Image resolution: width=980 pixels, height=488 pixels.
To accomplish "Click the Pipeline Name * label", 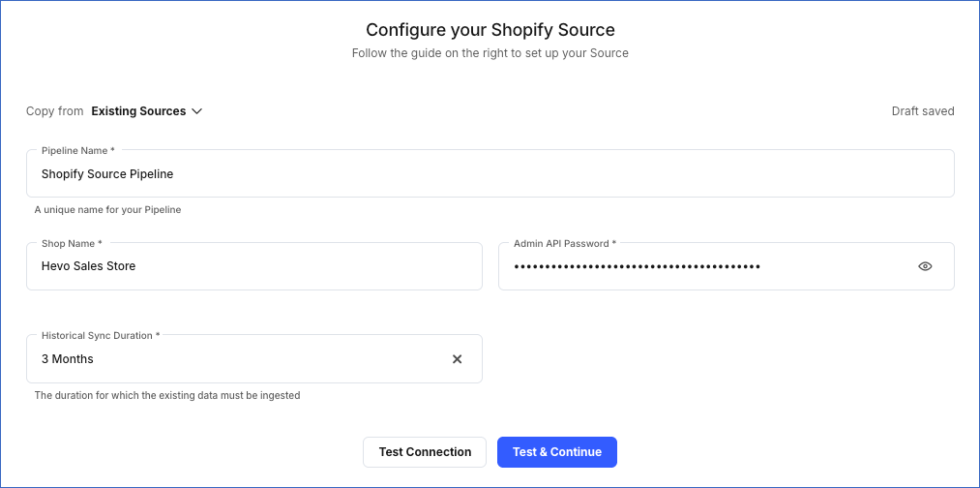I will point(78,151).
